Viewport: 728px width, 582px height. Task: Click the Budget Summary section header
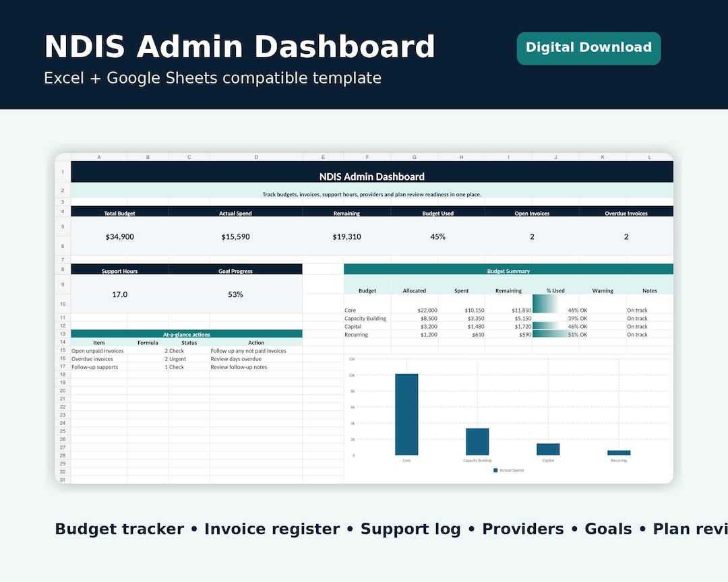(x=508, y=269)
